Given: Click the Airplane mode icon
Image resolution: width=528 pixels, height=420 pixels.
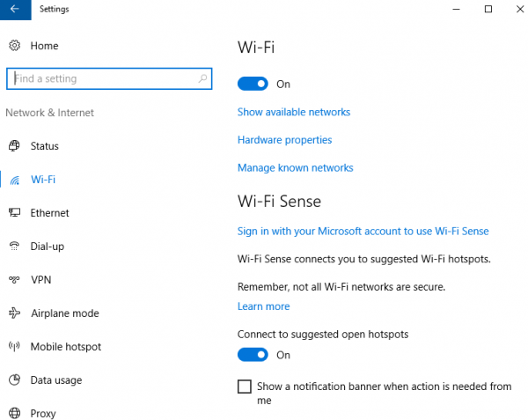Looking at the screenshot, I should click(14, 313).
